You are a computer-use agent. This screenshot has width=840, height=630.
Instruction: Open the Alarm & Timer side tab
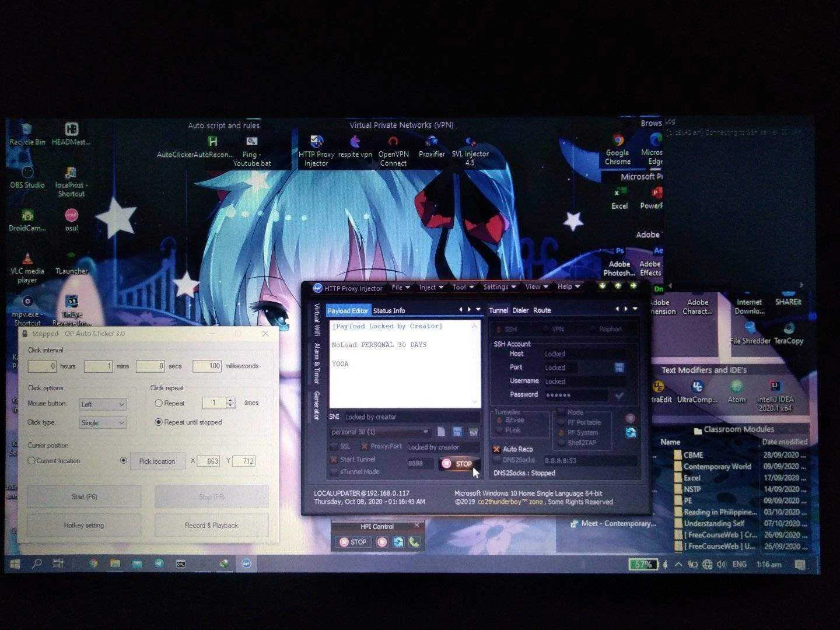pos(317,363)
